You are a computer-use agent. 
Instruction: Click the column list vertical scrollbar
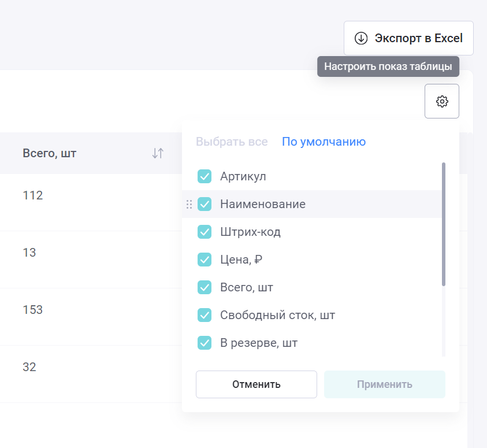(x=444, y=224)
